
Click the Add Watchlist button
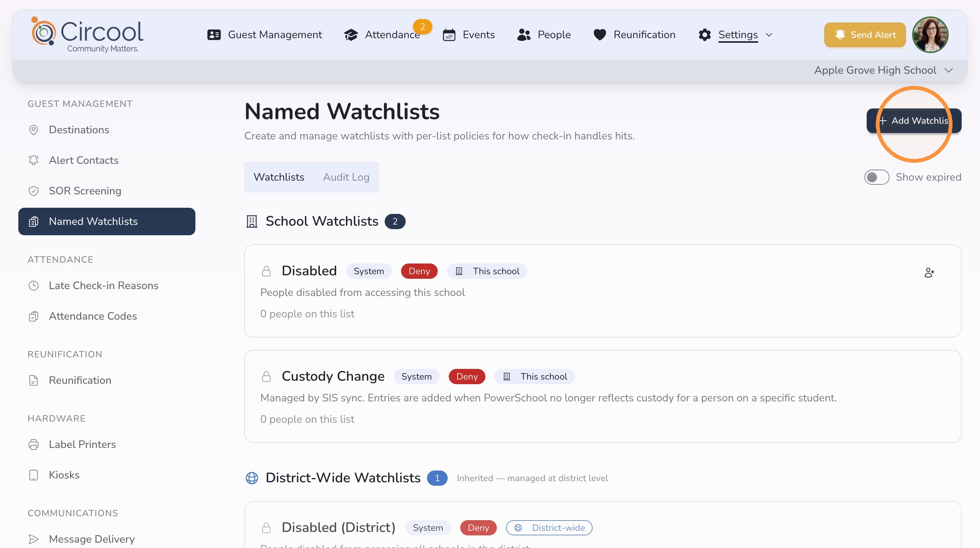(914, 121)
